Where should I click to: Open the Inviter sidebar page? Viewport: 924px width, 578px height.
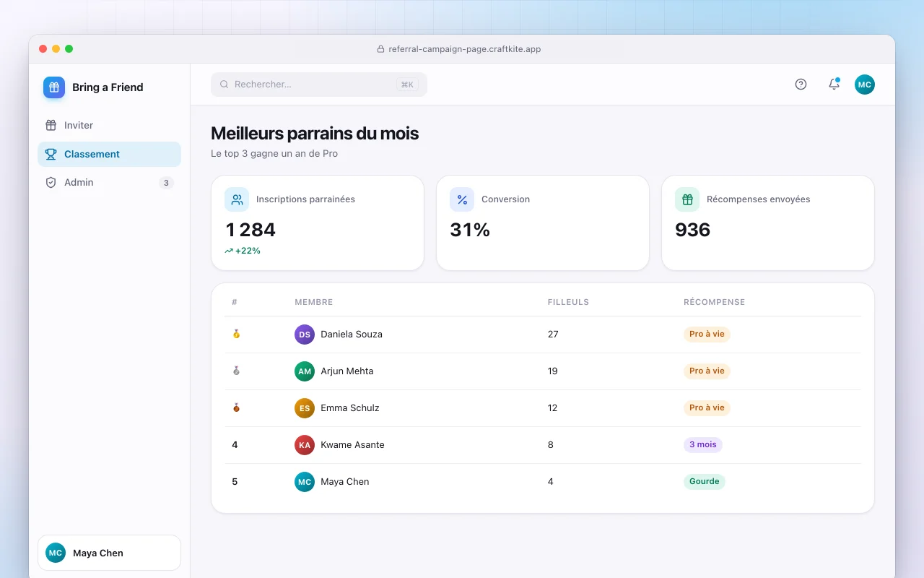109,125
